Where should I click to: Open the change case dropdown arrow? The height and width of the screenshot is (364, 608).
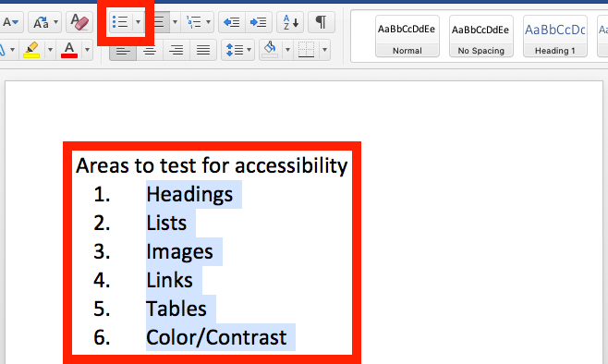(x=55, y=22)
